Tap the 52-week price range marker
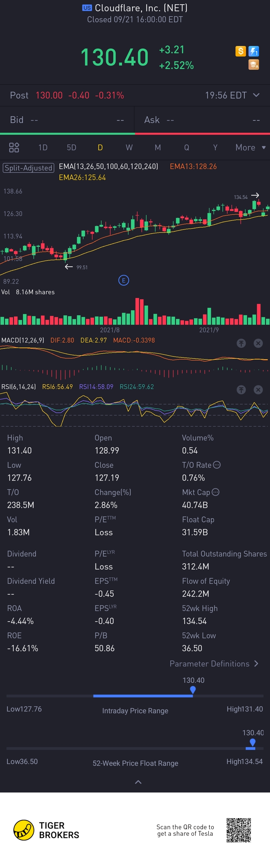Viewport: 270px width, 868px height. click(x=252, y=742)
